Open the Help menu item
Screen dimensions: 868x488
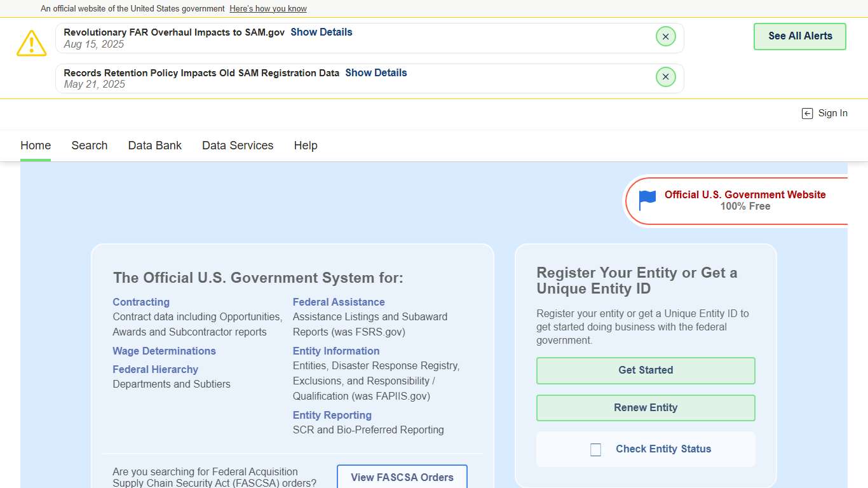pos(305,146)
